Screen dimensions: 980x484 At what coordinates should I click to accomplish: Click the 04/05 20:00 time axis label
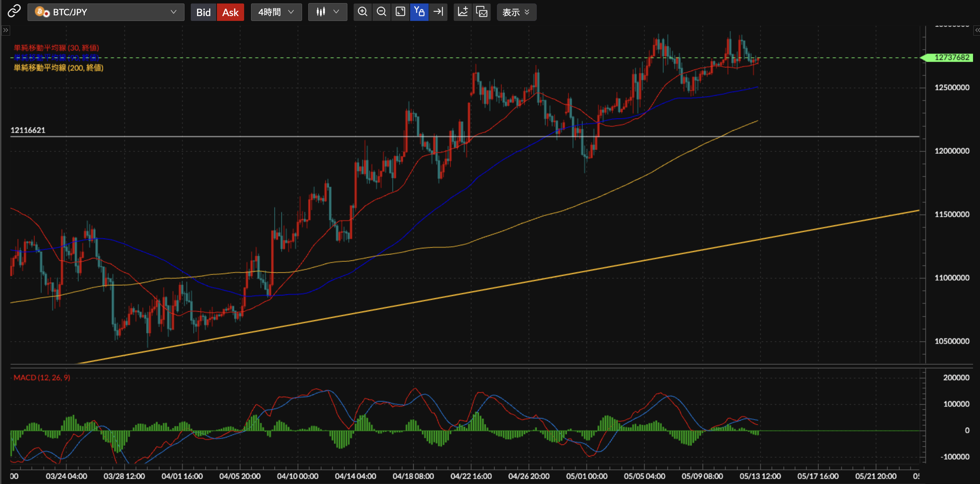tap(240, 476)
